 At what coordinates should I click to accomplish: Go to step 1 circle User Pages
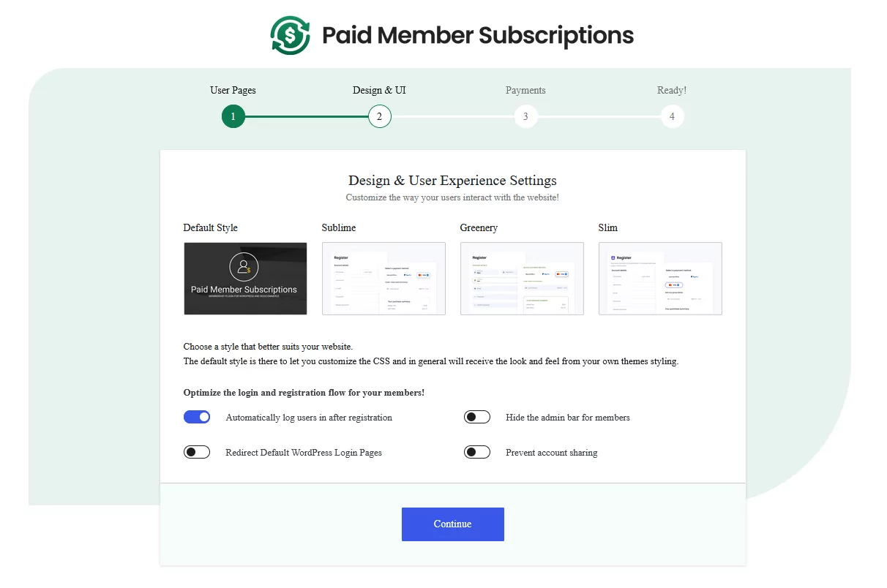click(x=233, y=116)
